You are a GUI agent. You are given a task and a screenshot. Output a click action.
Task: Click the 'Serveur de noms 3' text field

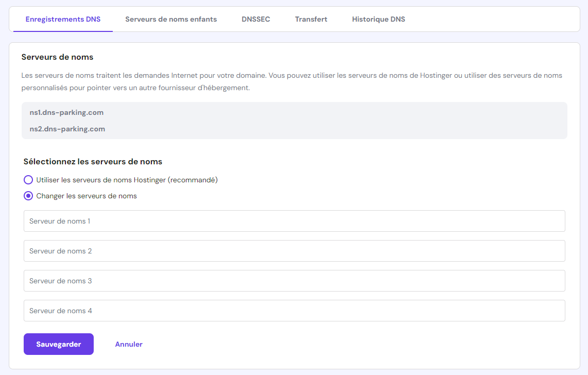294,281
